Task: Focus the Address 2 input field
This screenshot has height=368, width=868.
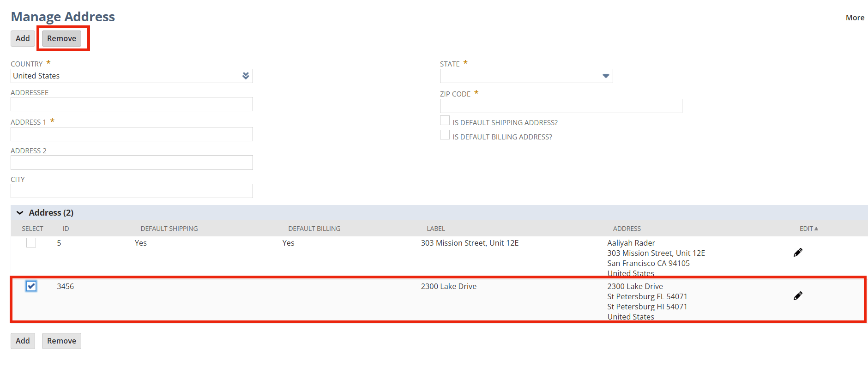Action: pyautogui.click(x=132, y=163)
